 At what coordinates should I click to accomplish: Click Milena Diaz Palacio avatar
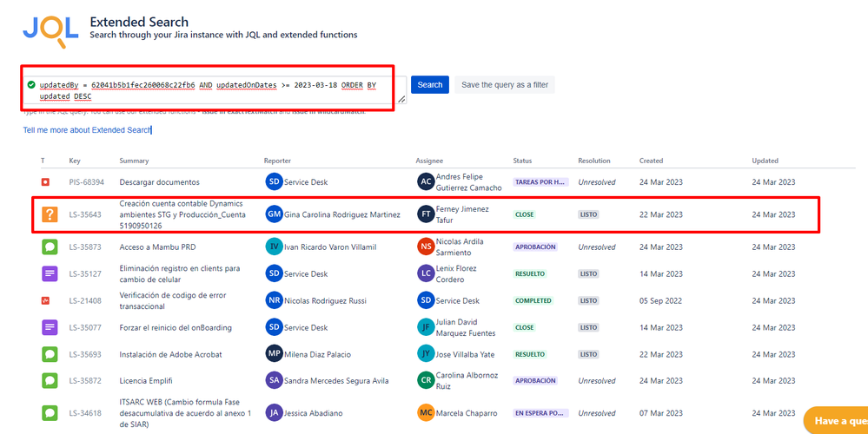coord(274,354)
